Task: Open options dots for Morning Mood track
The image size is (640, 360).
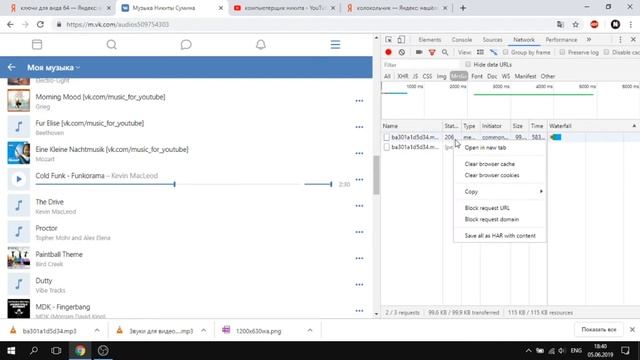Action: point(359,101)
